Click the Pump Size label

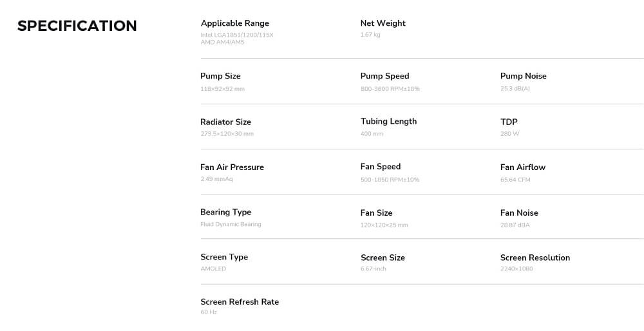click(x=220, y=76)
